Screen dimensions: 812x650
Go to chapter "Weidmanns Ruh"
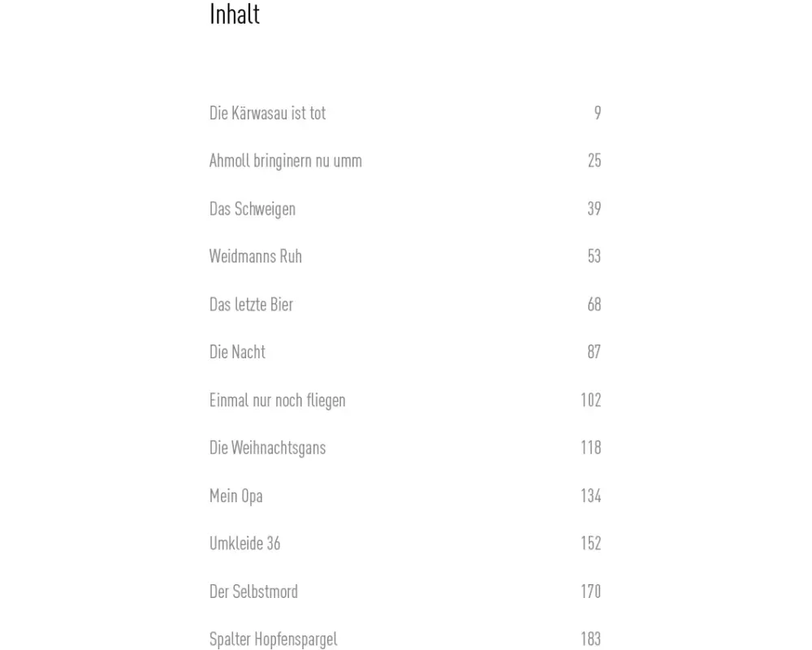(255, 257)
